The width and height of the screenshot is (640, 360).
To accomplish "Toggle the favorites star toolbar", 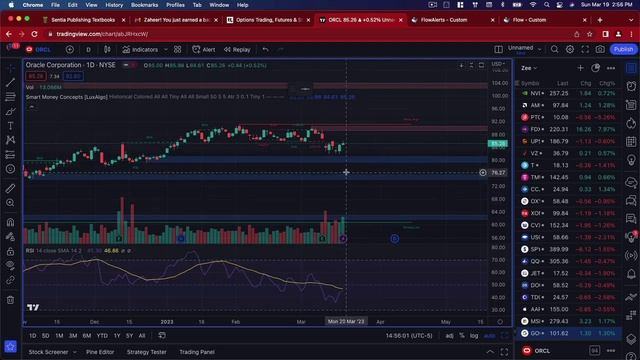I will (x=10, y=347).
